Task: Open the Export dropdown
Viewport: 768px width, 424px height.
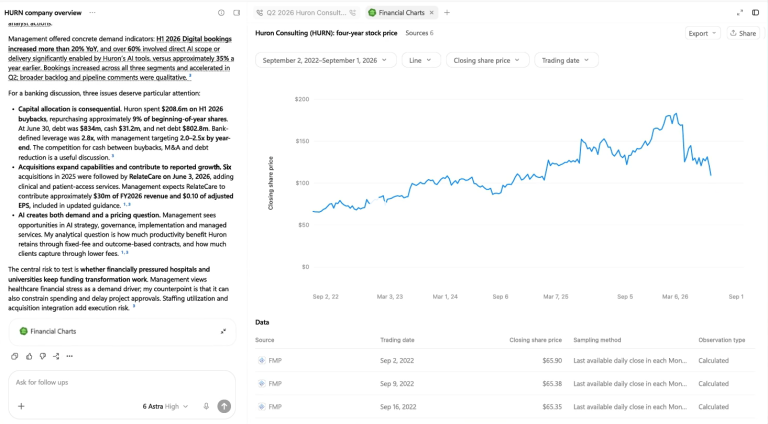Action: [x=702, y=33]
